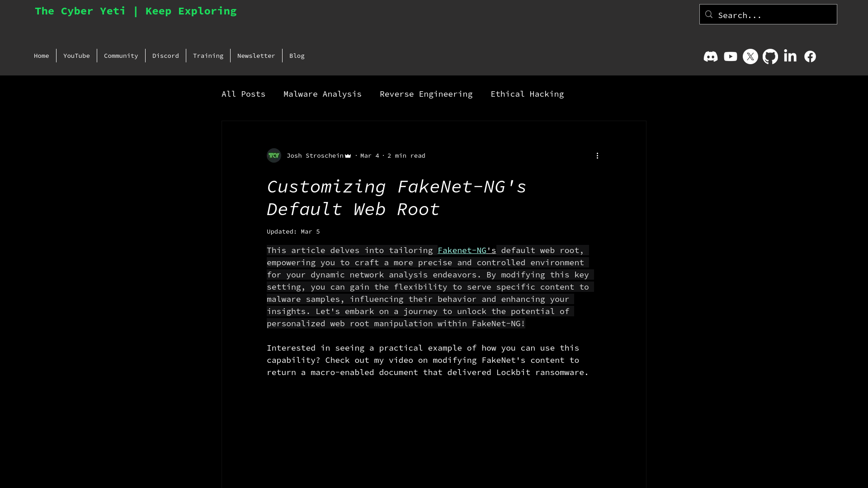This screenshot has height=488, width=868.
Task: Select the Reverse Engineering category tab
Action: (x=426, y=94)
